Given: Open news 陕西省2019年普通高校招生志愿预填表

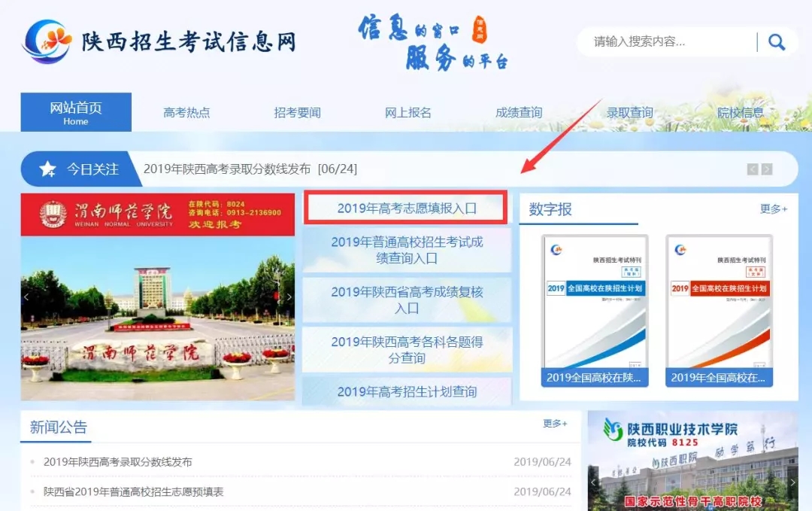Looking at the screenshot, I should [134, 492].
